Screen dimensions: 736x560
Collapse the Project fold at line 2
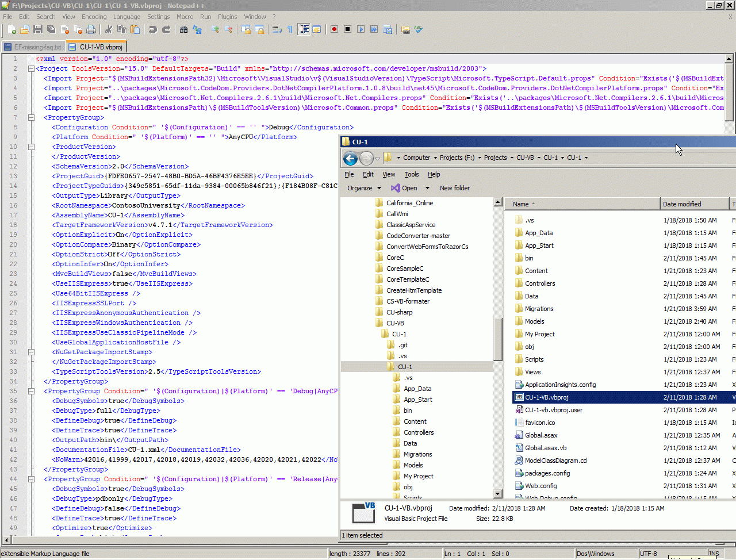(31, 69)
